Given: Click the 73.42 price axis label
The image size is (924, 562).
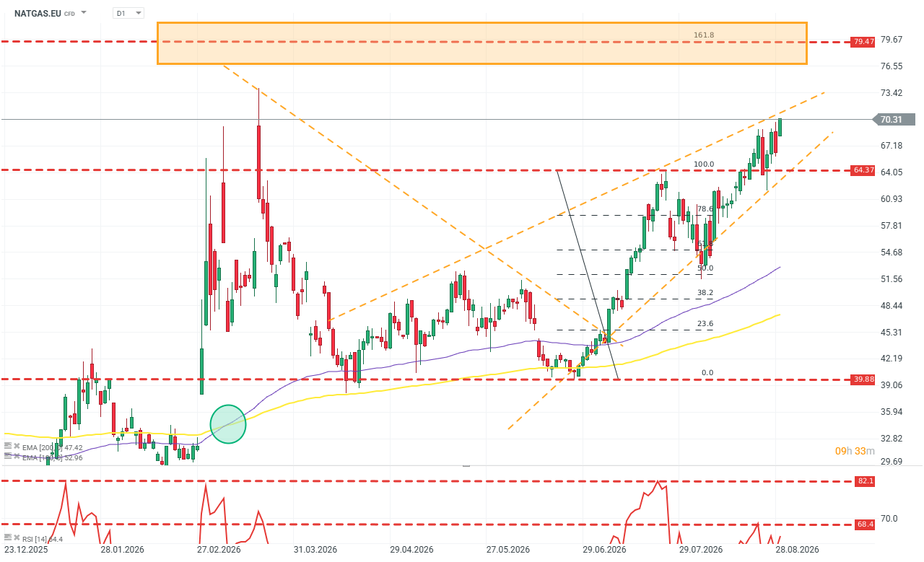Looking at the screenshot, I should [x=893, y=93].
